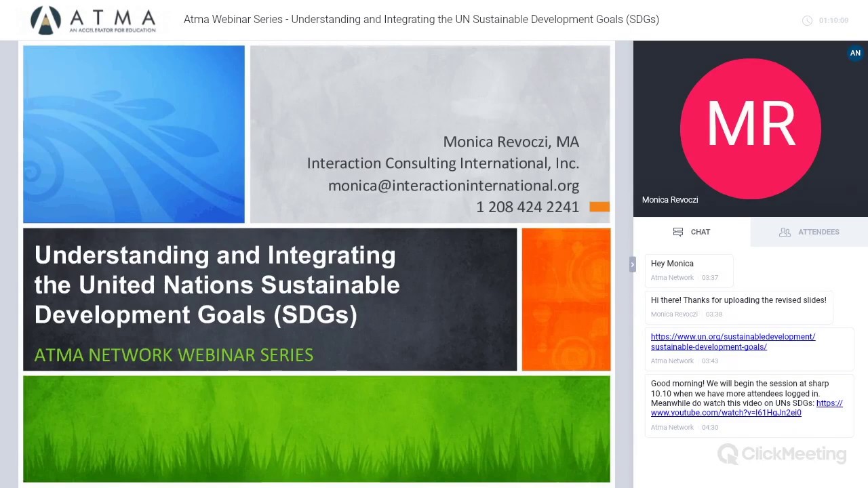Click the 03:37 chat timestamp
The image size is (868, 488).
coord(710,278)
